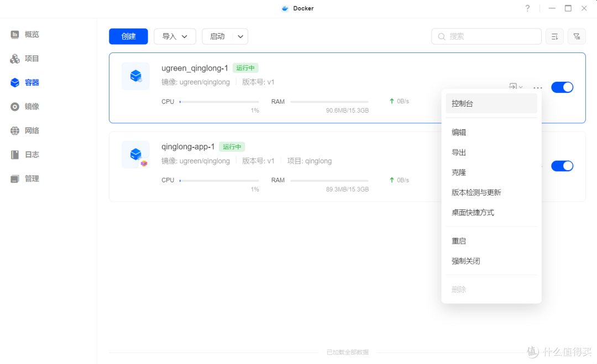597x364 pixels.
Task: Click the 启动 start button
Action: (217, 36)
